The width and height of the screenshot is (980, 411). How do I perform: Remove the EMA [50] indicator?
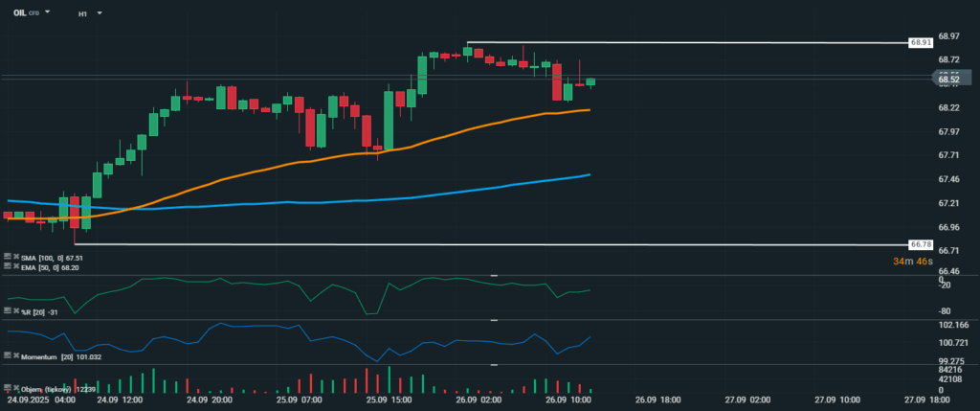coord(15,266)
